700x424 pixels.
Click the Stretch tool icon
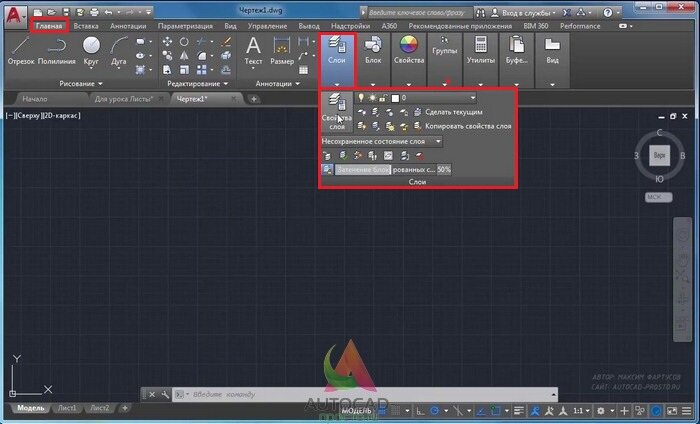pyautogui.click(x=167, y=70)
